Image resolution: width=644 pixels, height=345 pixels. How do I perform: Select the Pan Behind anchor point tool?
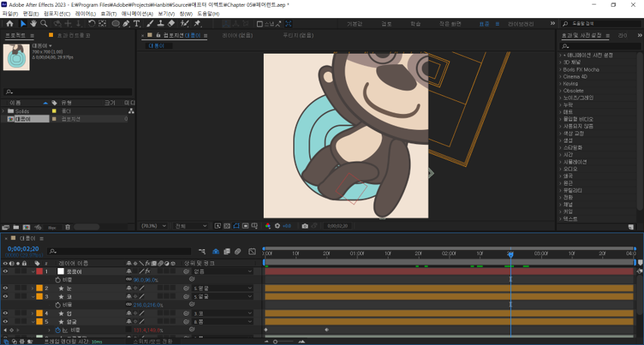[x=102, y=24]
